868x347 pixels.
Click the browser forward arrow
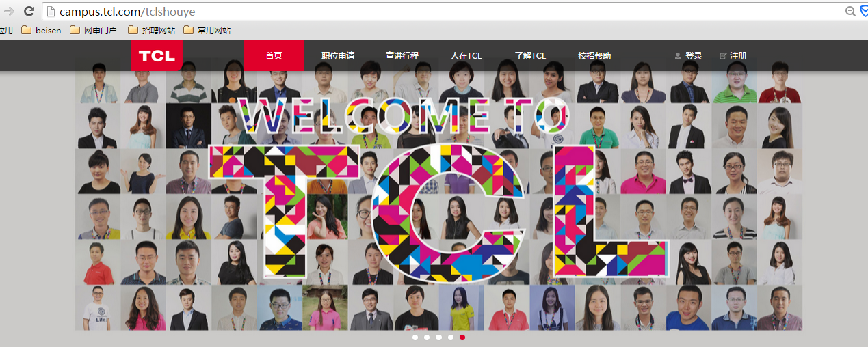coord(8,11)
